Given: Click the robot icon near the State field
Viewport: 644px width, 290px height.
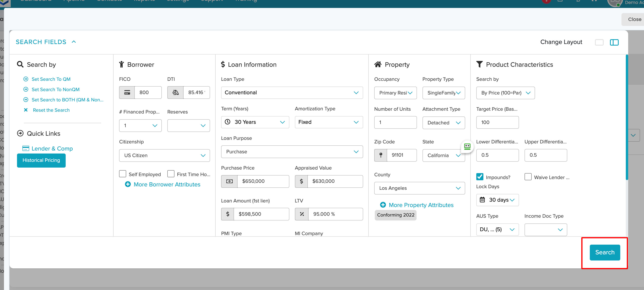Looking at the screenshot, I should [467, 147].
